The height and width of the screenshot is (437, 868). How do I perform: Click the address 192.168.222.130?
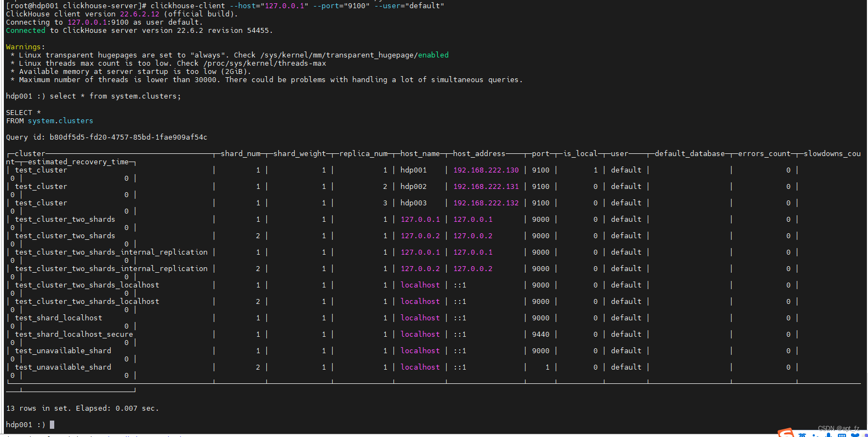pos(486,170)
